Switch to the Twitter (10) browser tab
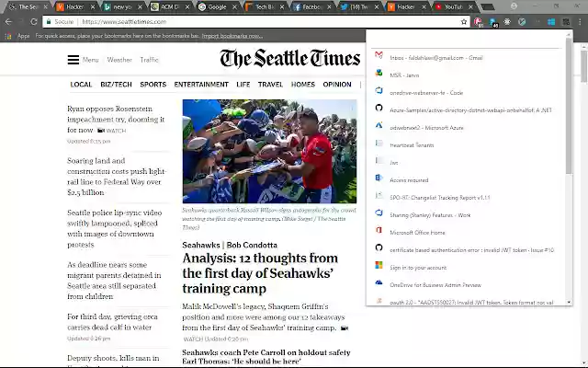 point(358,6)
